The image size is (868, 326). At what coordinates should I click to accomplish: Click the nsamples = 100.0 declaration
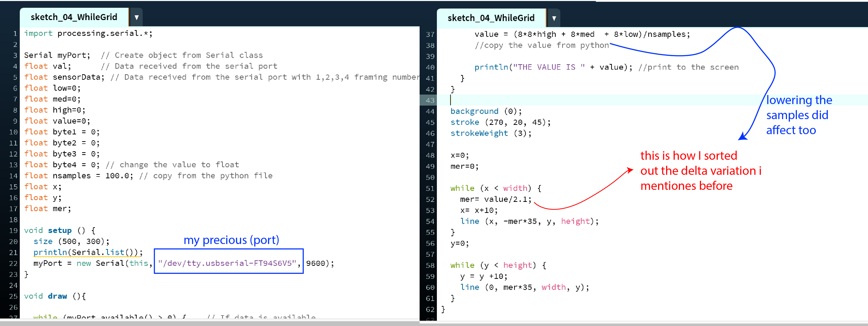click(x=79, y=176)
